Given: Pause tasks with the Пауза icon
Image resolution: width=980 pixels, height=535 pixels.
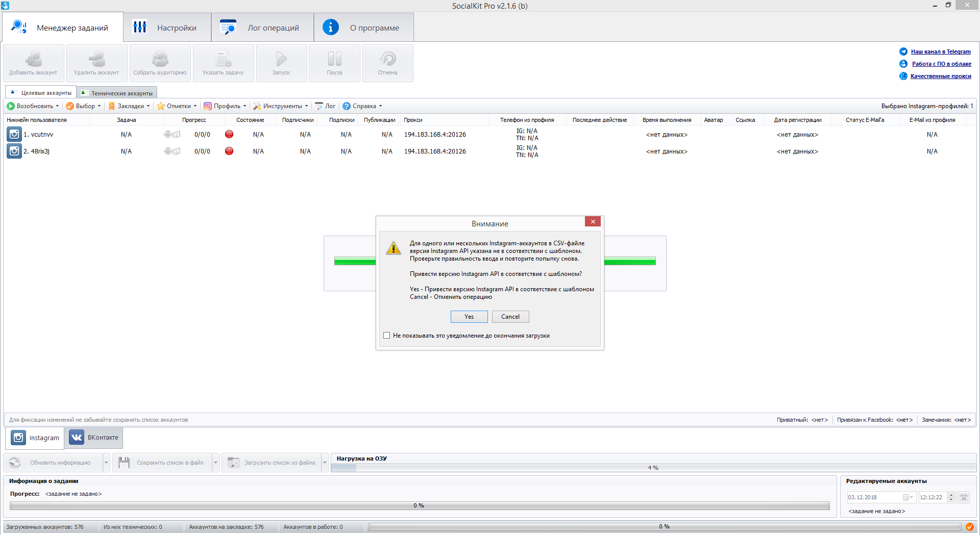Looking at the screenshot, I should tap(335, 59).
